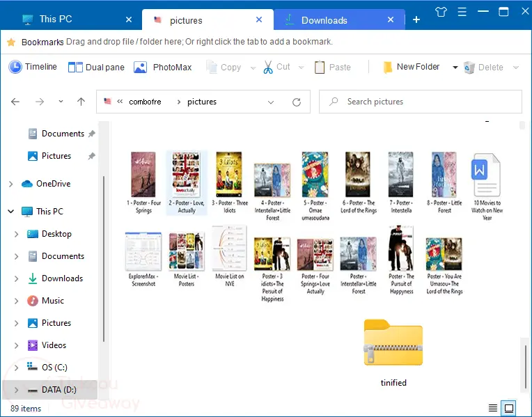The width and height of the screenshot is (532, 417).
Task: Click the Paste clipboard icon
Action: click(319, 68)
